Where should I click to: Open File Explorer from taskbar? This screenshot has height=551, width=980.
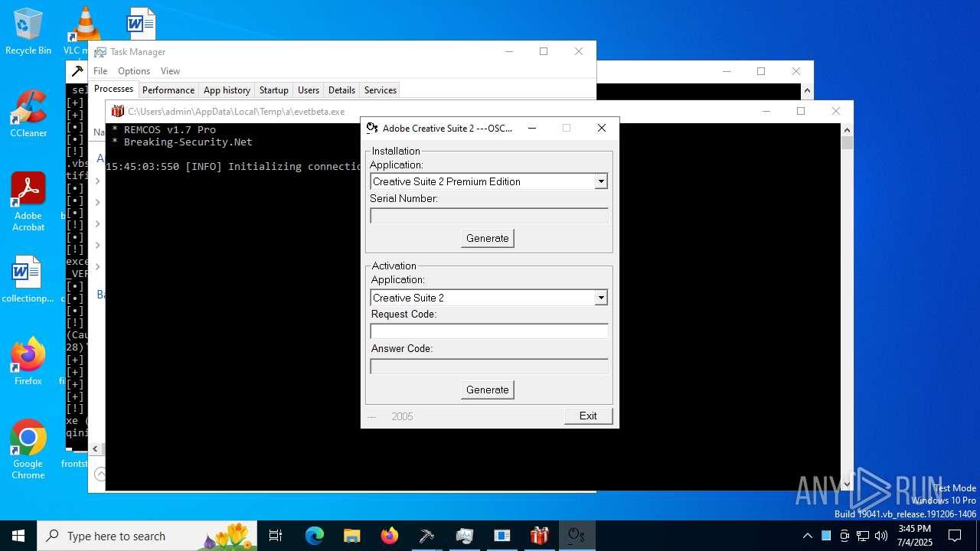click(352, 536)
